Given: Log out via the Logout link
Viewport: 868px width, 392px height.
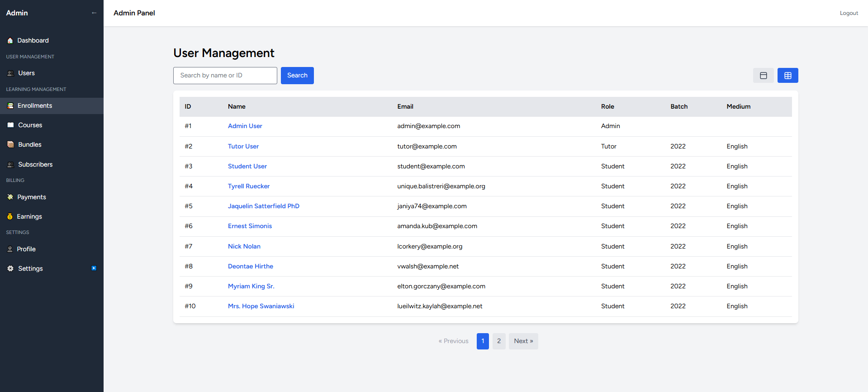Looking at the screenshot, I should point(849,13).
